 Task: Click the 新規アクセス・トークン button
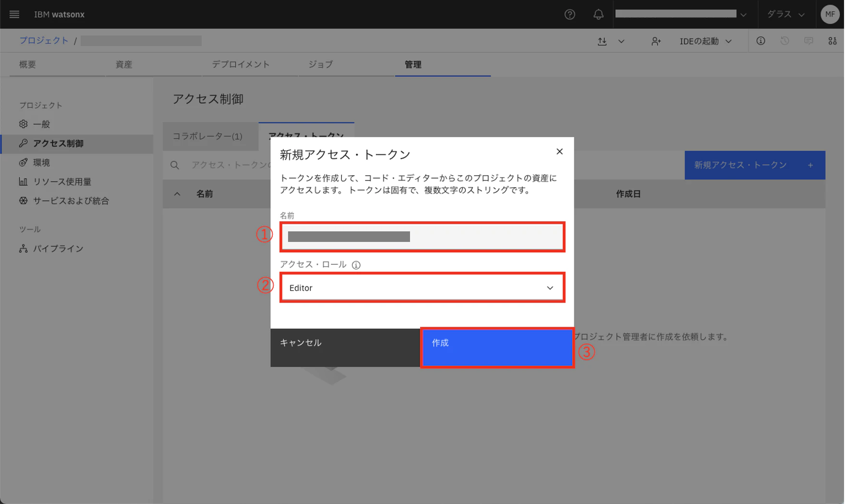click(x=755, y=165)
